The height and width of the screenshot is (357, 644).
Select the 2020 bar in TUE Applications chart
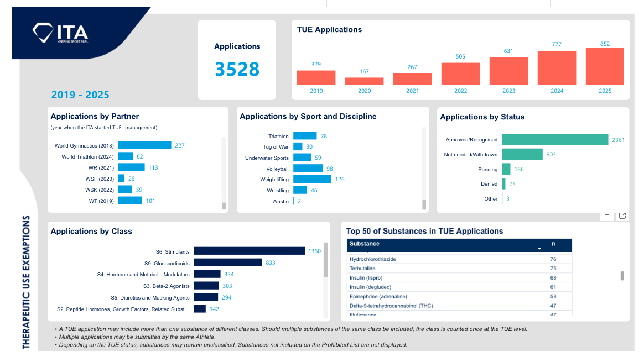pyautogui.click(x=364, y=81)
